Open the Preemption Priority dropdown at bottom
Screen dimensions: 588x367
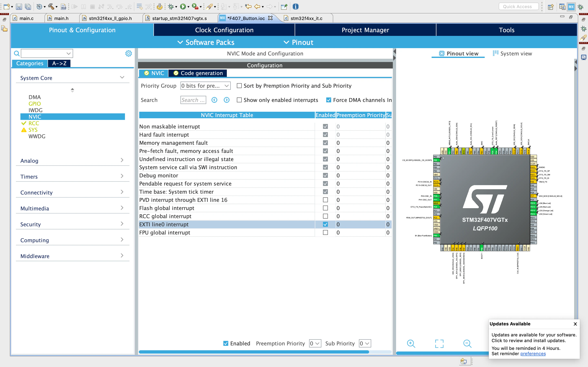pos(315,344)
